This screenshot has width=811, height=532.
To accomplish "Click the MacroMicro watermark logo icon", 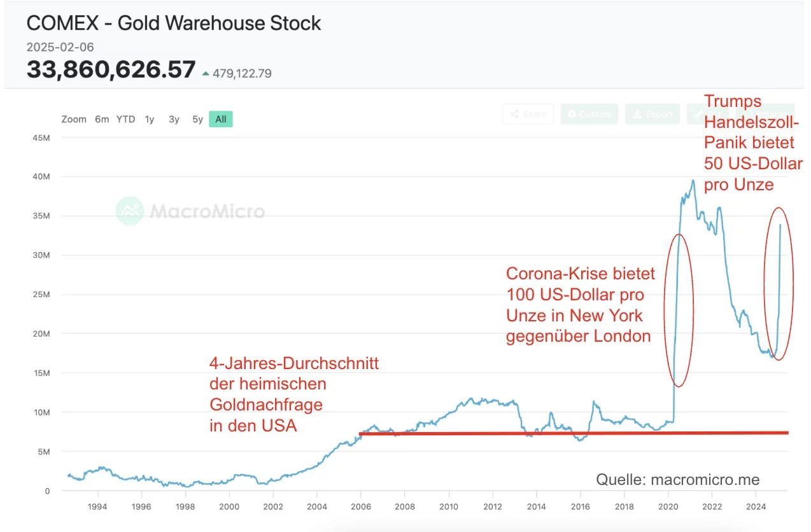I will [130, 210].
